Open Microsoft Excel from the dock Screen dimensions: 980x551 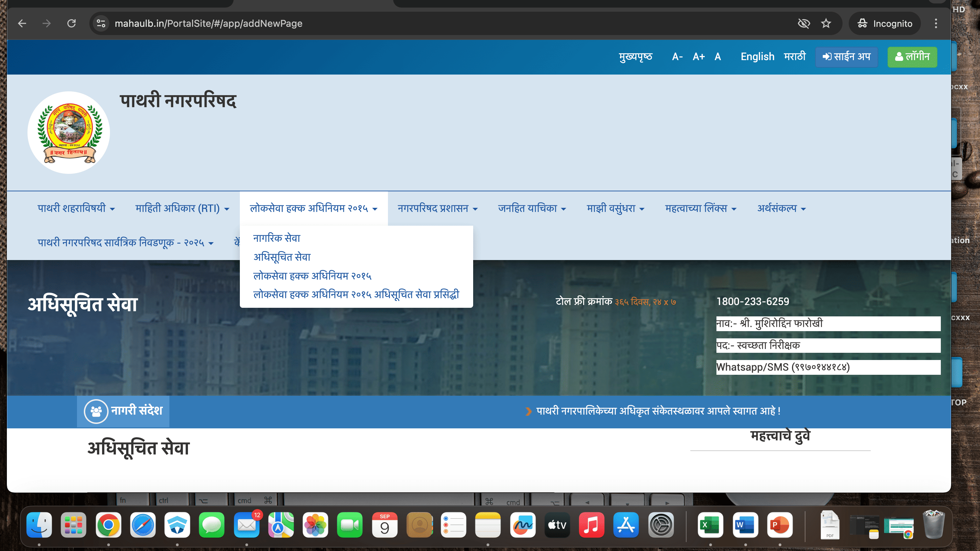coord(710,525)
